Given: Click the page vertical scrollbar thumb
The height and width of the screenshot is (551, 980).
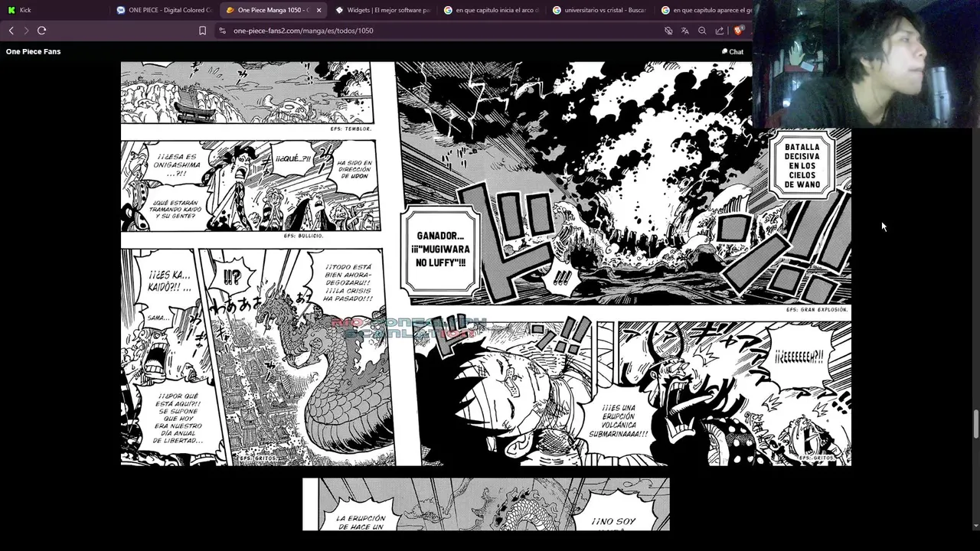Looking at the screenshot, I should pyautogui.click(x=975, y=424).
